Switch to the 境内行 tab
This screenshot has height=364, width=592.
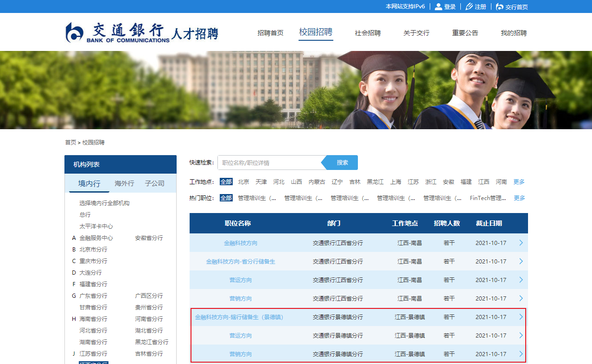[x=89, y=183]
